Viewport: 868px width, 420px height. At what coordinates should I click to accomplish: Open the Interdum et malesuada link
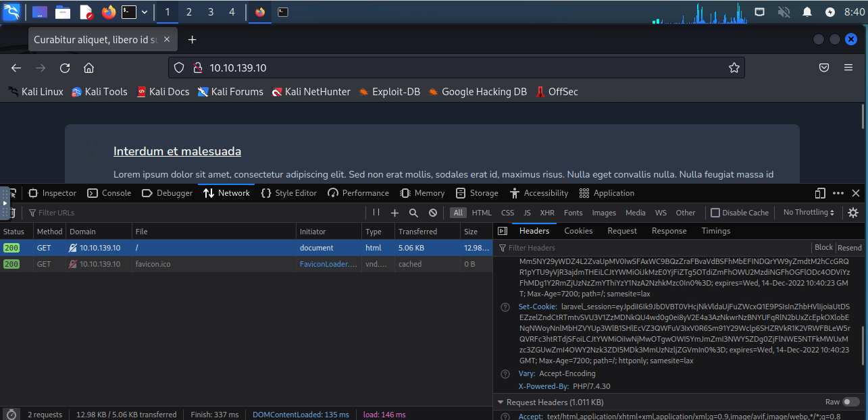click(x=177, y=151)
